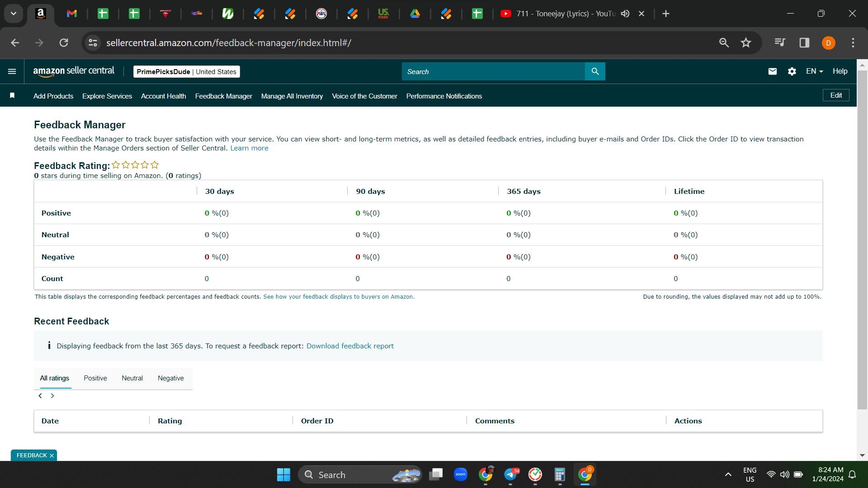868x488 pixels.
Task: Show hidden system tray icons chevron
Action: coord(728,474)
